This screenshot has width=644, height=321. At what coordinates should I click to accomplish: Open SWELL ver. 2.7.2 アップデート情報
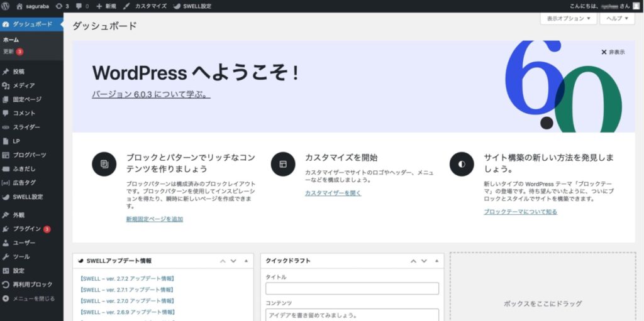tap(127, 279)
